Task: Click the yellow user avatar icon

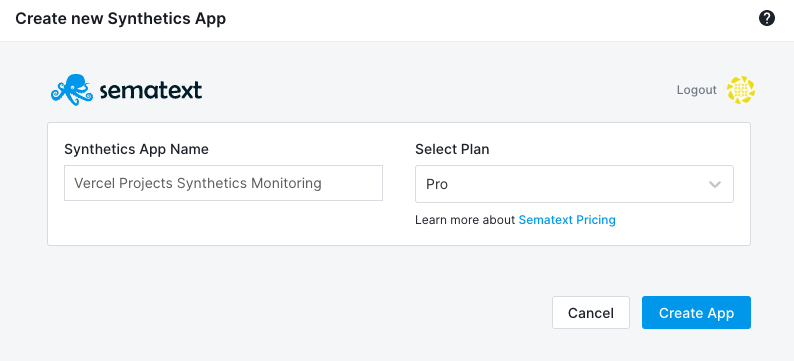Action: 741,90
